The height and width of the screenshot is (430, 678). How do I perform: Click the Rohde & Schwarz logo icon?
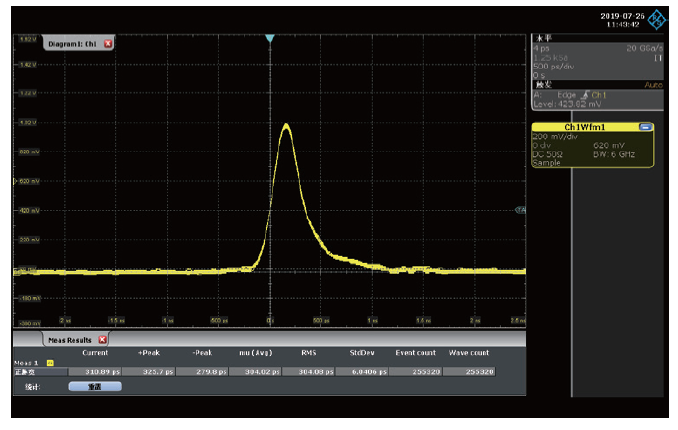click(x=657, y=20)
